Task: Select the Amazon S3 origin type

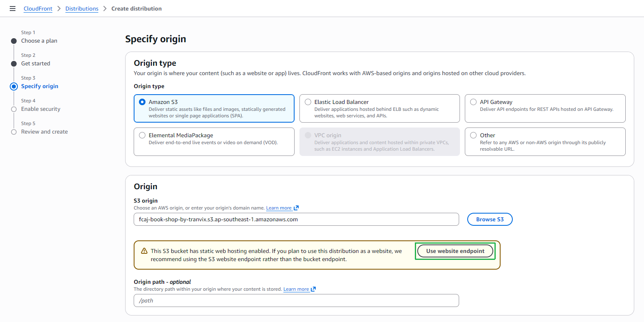Action: pos(214,108)
